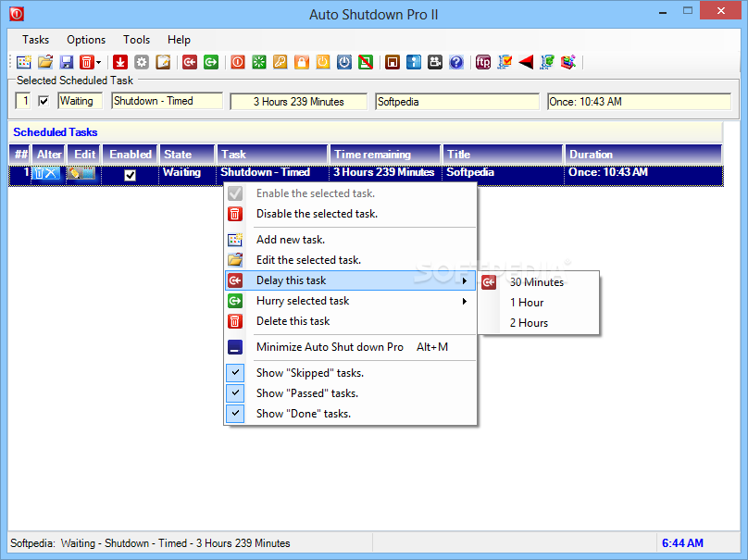Click the Edit icon in Softpedia task row
Image resolution: width=748 pixels, height=560 pixels.
tap(81, 173)
